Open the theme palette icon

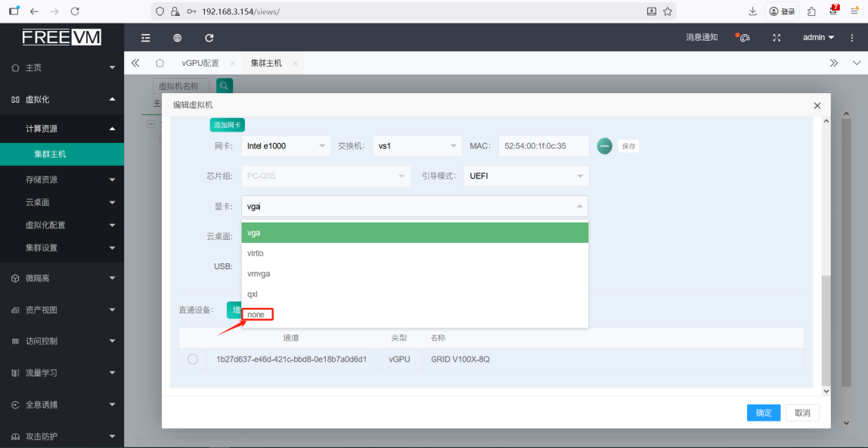[x=743, y=38]
